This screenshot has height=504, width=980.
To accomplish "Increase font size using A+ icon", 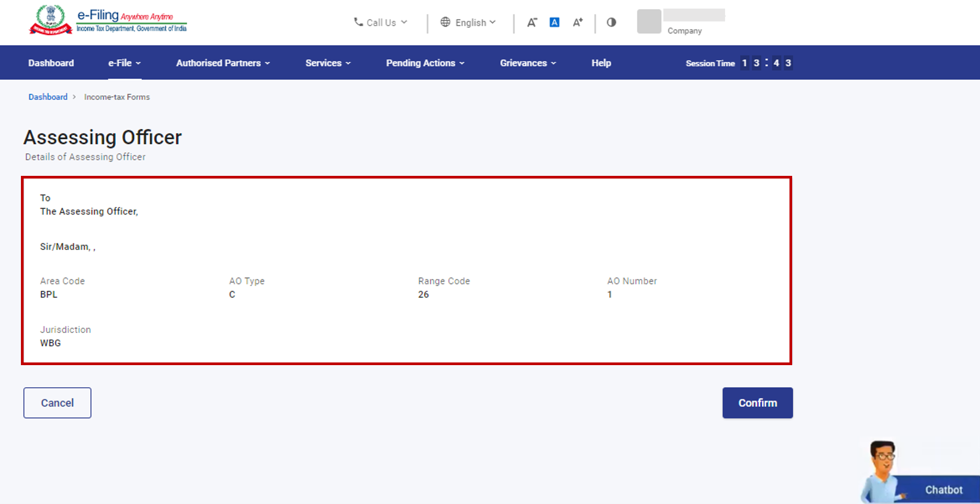I will point(578,22).
